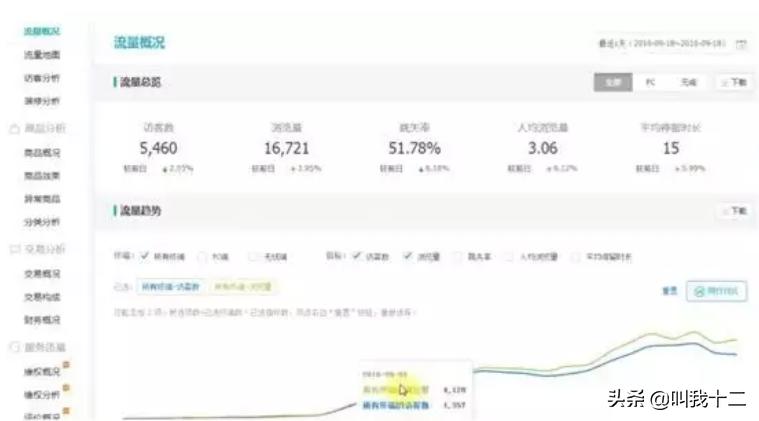
Task: Click the chart tooltip date label
Action: (385, 374)
